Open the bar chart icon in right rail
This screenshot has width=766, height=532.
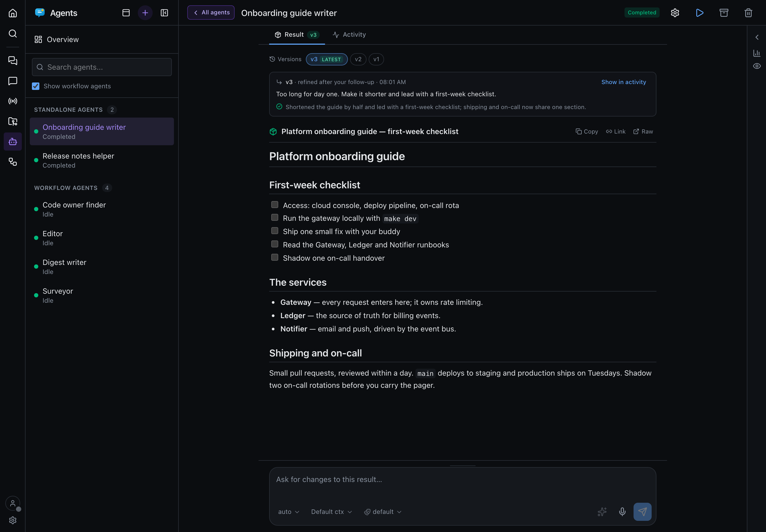[x=757, y=53]
